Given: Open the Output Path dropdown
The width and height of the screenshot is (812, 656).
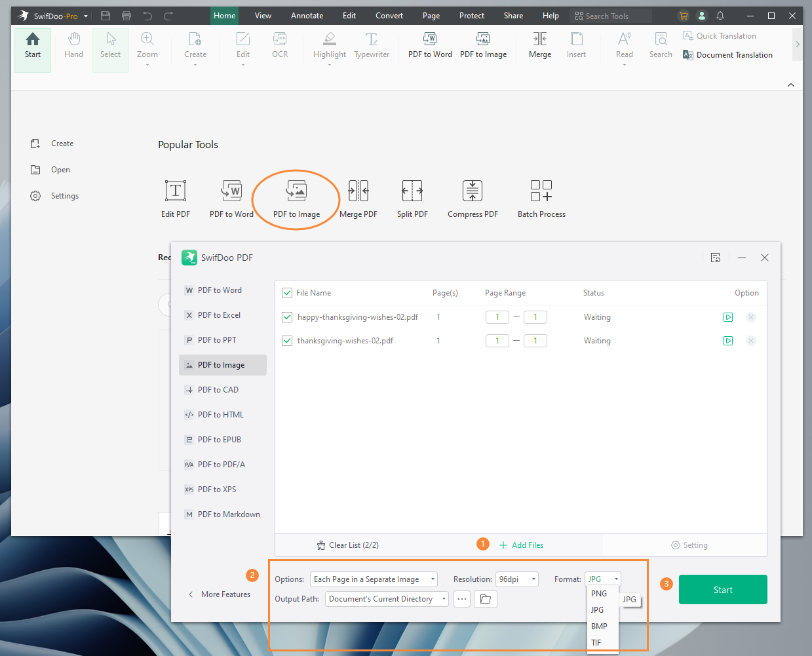Looking at the screenshot, I should click(x=387, y=599).
